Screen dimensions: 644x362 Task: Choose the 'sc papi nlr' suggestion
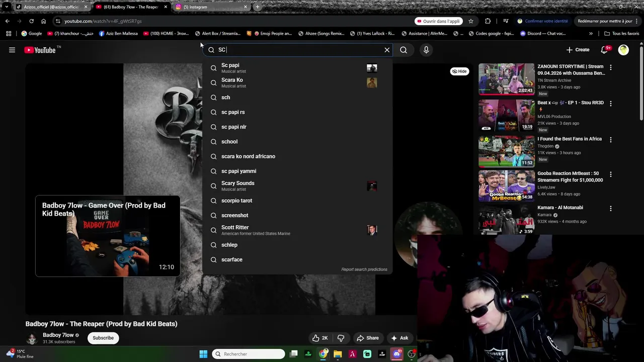[297, 127]
